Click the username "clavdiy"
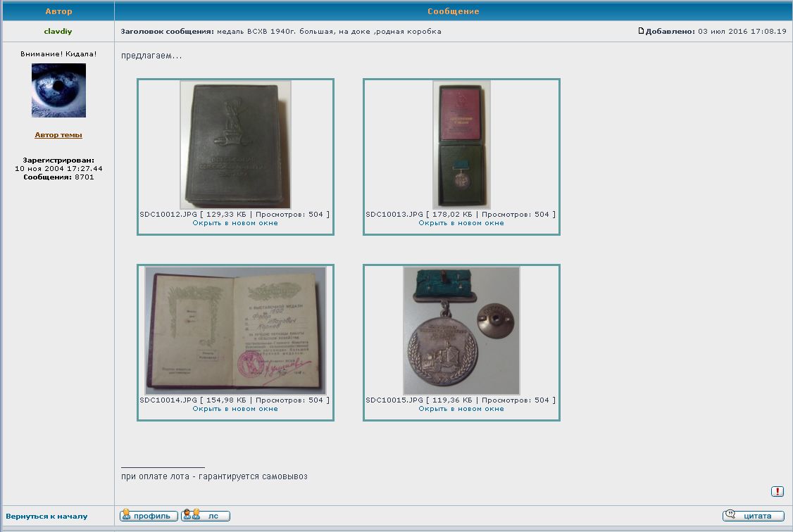793x532 pixels. tap(58, 31)
